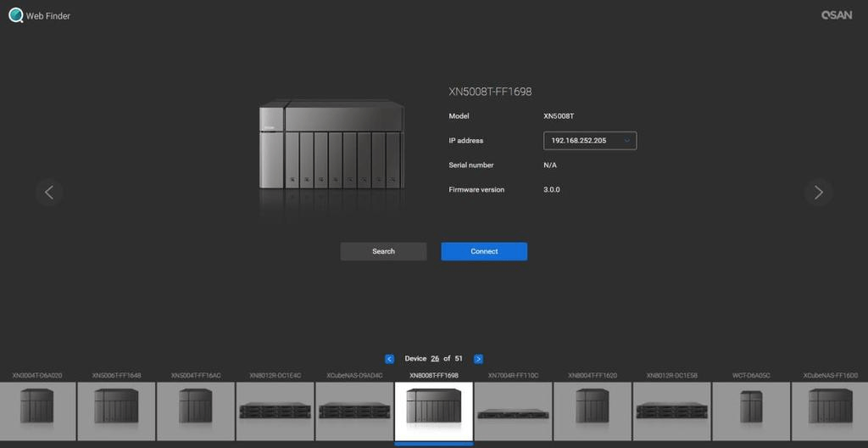Click the total device count 51

[x=459, y=359]
